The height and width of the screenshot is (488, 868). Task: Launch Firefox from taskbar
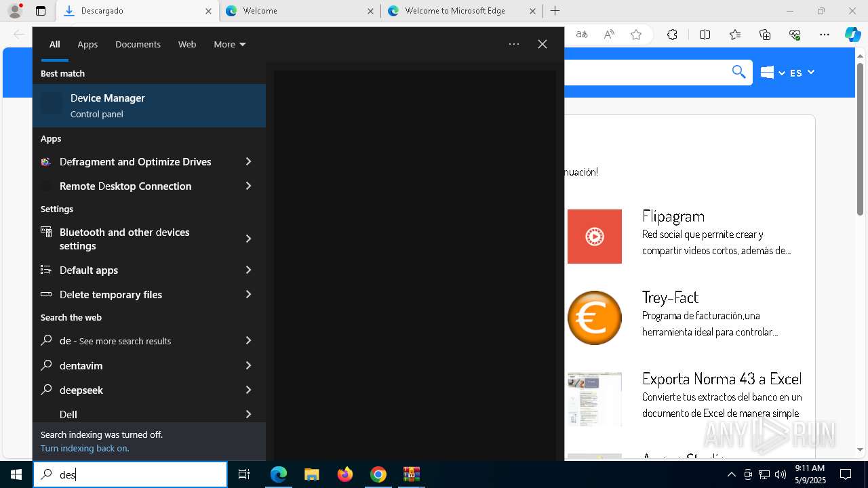click(x=345, y=474)
